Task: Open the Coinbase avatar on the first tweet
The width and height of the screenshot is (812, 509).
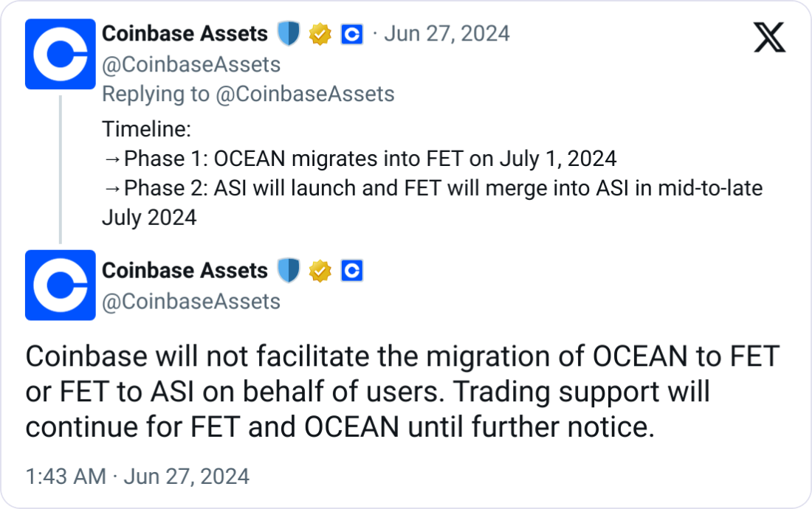Action: pyautogui.click(x=61, y=55)
